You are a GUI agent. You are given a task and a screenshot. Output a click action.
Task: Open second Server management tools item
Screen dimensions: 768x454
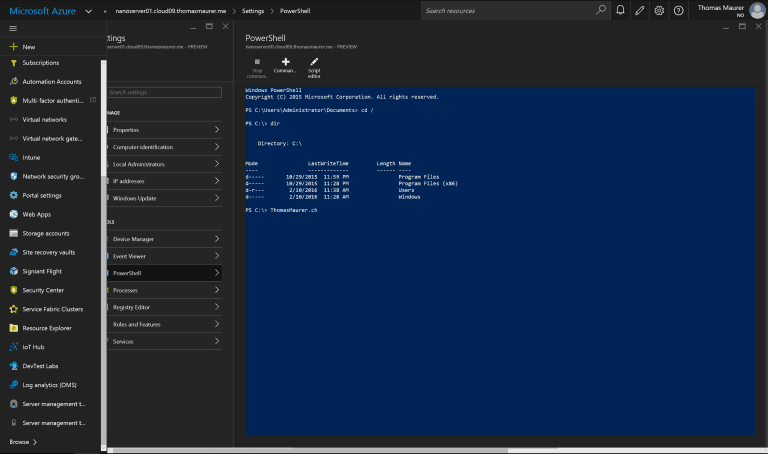(49, 423)
